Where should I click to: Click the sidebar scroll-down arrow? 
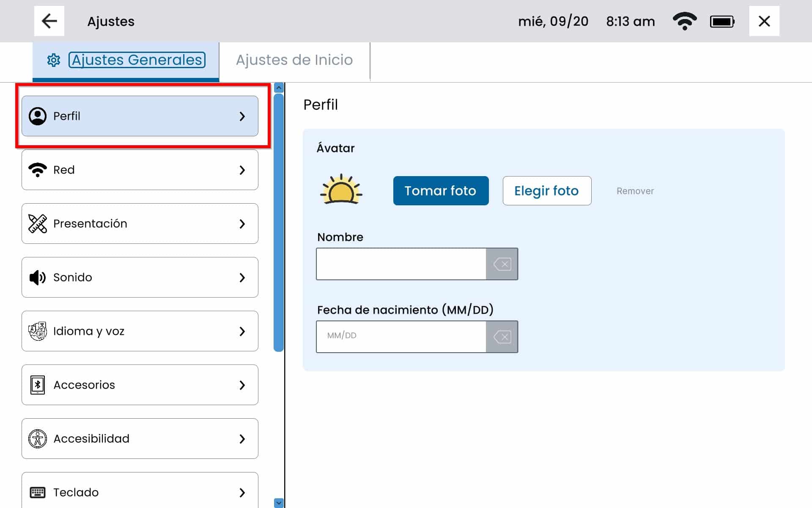coord(279,502)
